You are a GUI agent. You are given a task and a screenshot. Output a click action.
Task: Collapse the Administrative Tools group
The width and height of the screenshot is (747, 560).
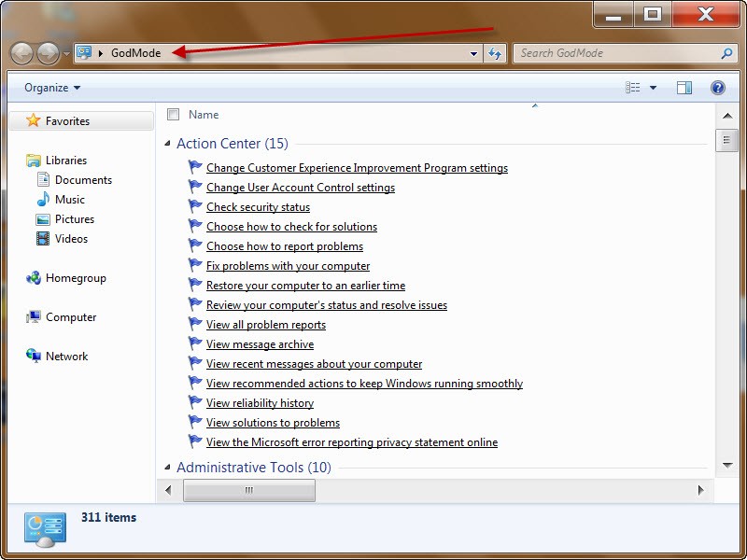(167, 468)
